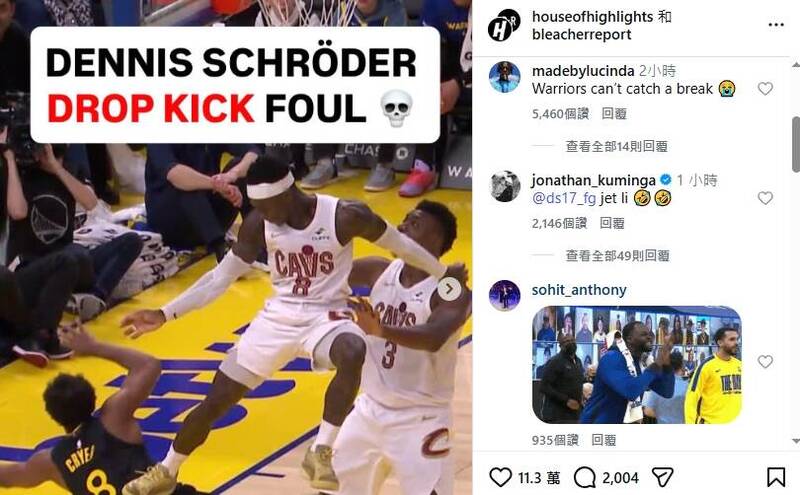Go to next slide with arrow on photo
Screen dimensions: 800x495
(x=449, y=289)
